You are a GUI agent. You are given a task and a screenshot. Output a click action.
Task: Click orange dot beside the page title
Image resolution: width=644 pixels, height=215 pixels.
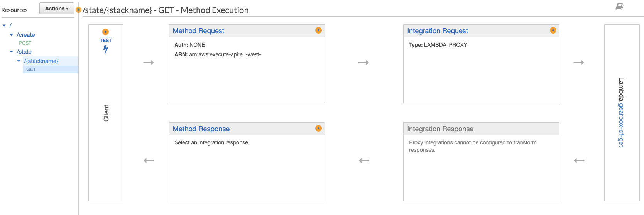(x=79, y=10)
